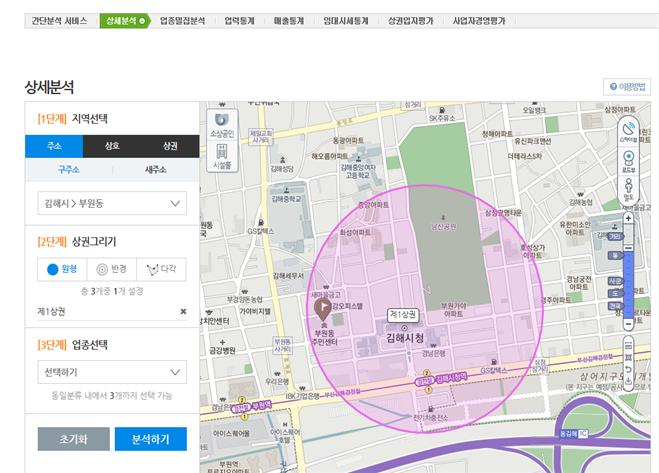Click the 스카이뷰 satellite view icon
The image size is (659, 473).
pos(628,129)
